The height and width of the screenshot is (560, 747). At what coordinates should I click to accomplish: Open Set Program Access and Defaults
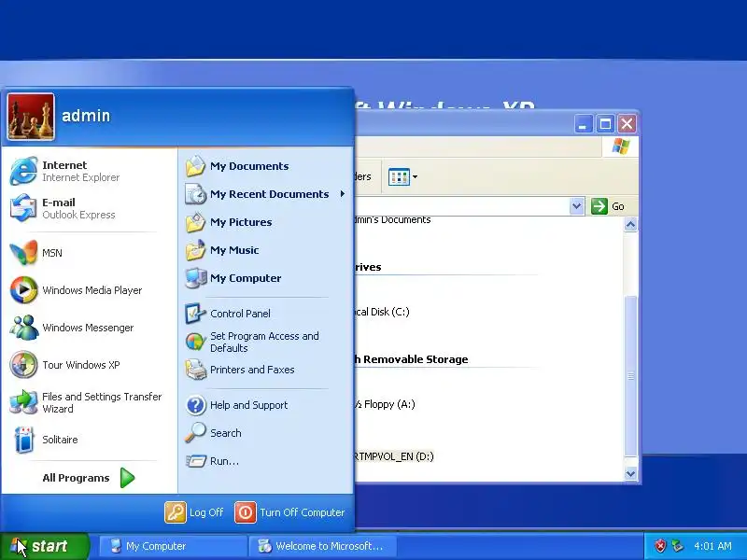(265, 342)
